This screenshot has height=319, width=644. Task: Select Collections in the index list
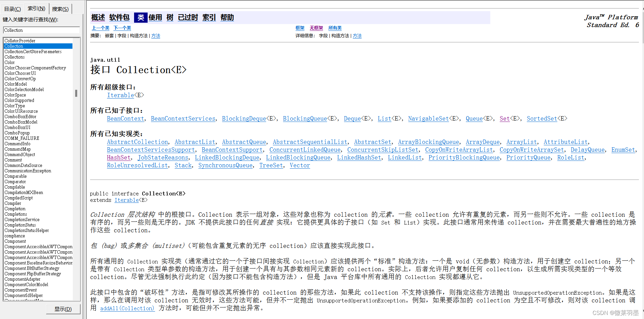(x=15, y=57)
